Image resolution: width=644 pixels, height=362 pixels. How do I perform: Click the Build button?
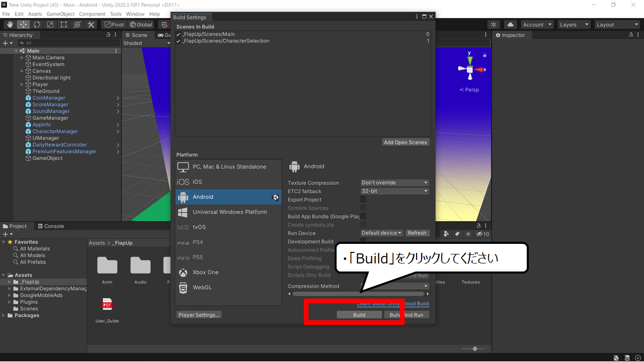(359, 315)
